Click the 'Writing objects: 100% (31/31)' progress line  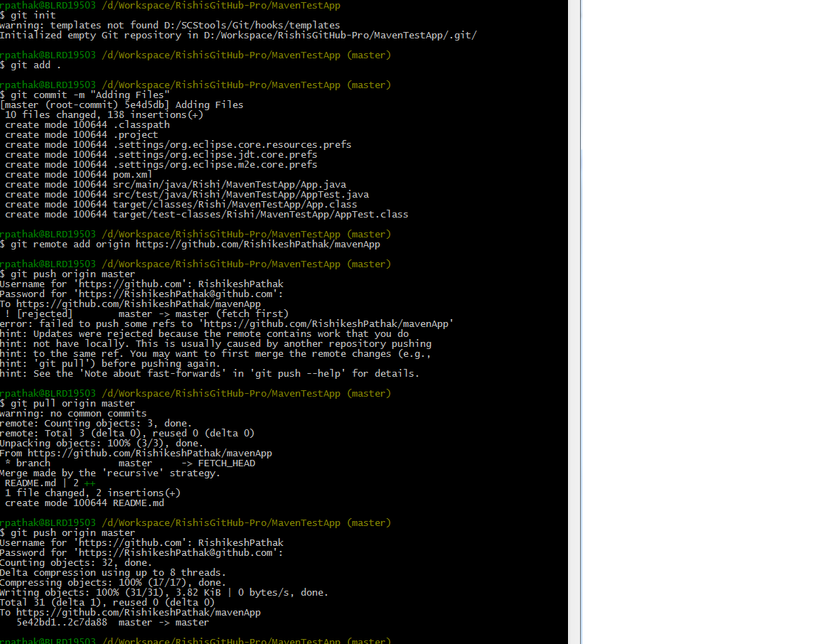tap(164, 592)
